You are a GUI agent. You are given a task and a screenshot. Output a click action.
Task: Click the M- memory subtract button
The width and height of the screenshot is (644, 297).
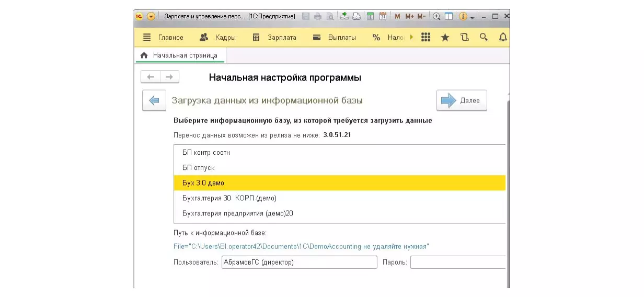pyautogui.click(x=421, y=16)
